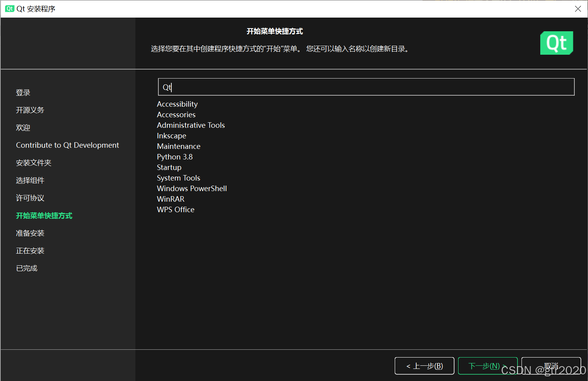
Task: Select the Accessories folder entry
Action: pos(176,114)
